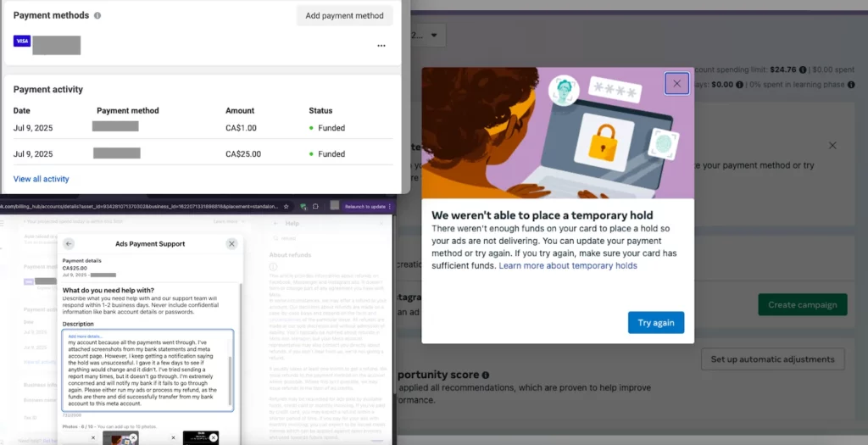Open View all activity link

(42, 179)
